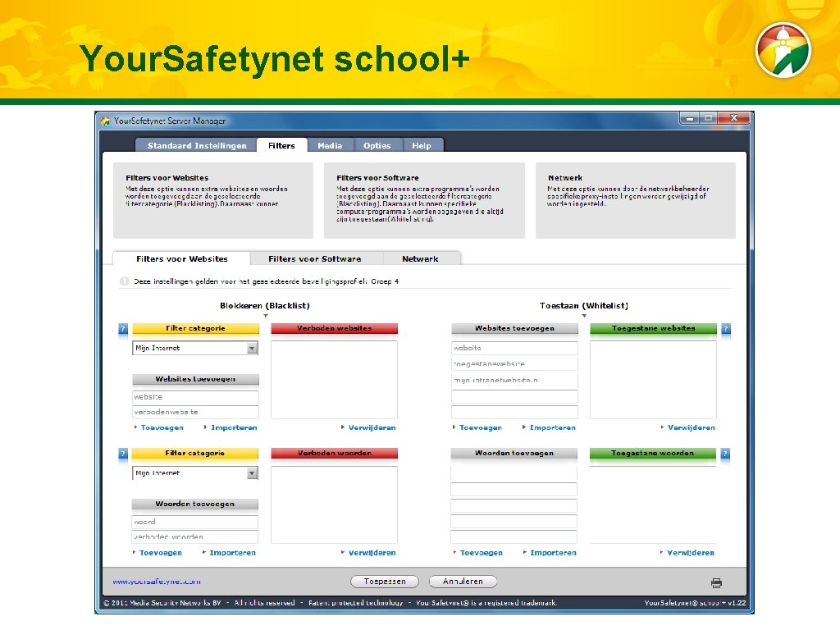
Task: Expand words Filter categorie dropdown arrow
Action: click(x=252, y=473)
